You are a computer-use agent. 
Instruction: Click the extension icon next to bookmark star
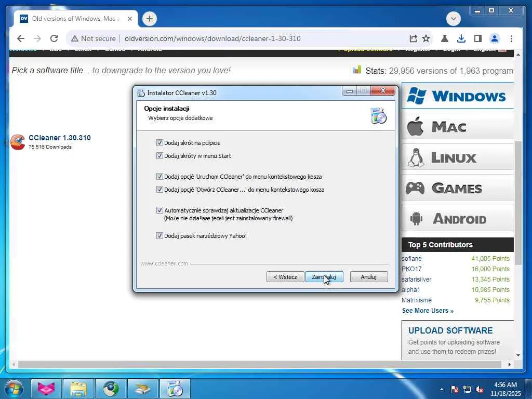445,38
